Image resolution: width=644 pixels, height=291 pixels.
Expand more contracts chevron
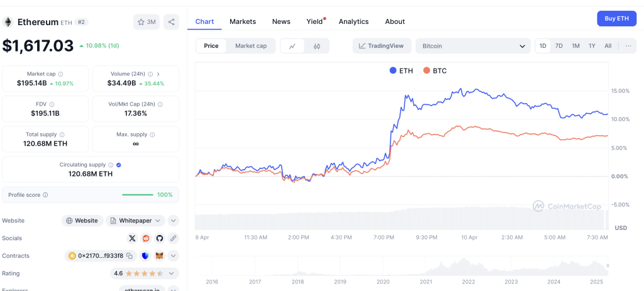(174, 256)
